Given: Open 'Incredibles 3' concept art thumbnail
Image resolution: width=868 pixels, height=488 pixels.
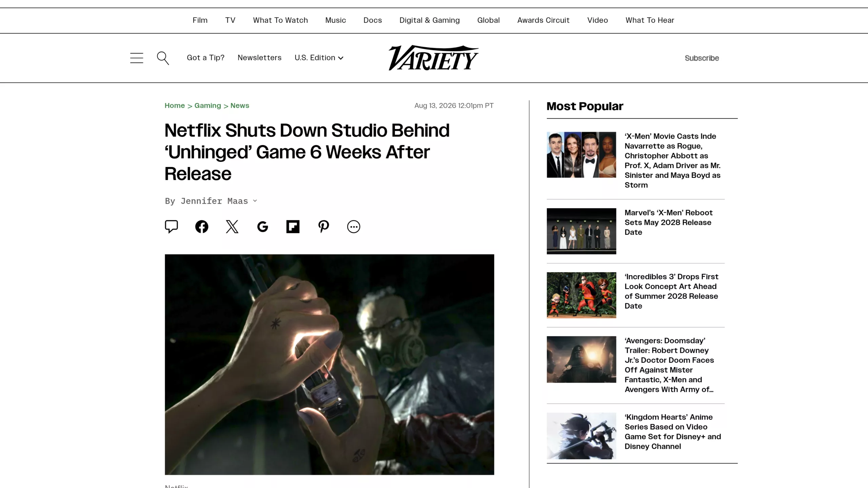Looking at the screenshot, I should click(x=581, y=295).
